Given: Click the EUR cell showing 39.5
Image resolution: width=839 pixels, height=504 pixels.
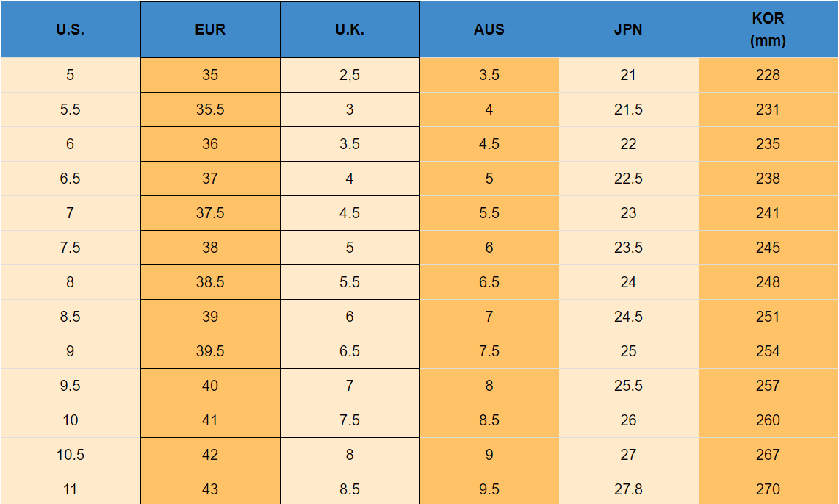Looking at the screenshot, I should 210,351.
